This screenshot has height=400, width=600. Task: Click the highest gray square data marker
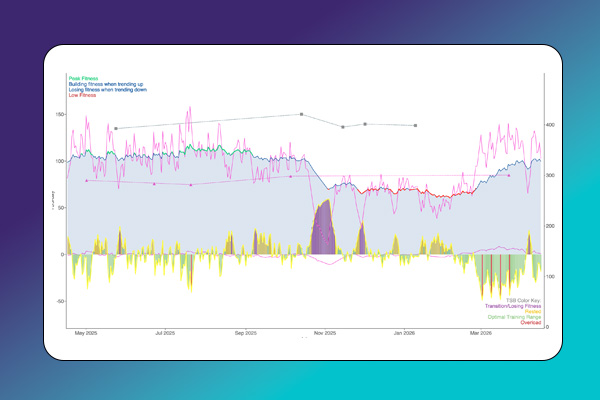coord(301,115)
